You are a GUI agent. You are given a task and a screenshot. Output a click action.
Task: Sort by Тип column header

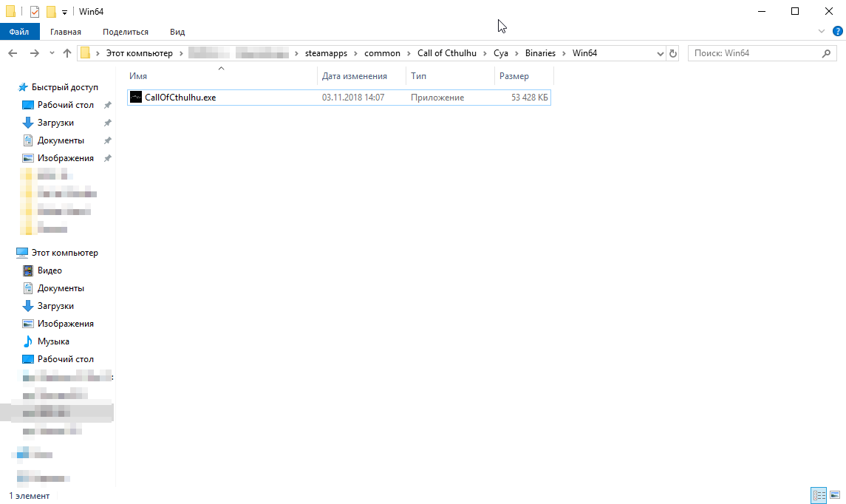click(450, 76)
